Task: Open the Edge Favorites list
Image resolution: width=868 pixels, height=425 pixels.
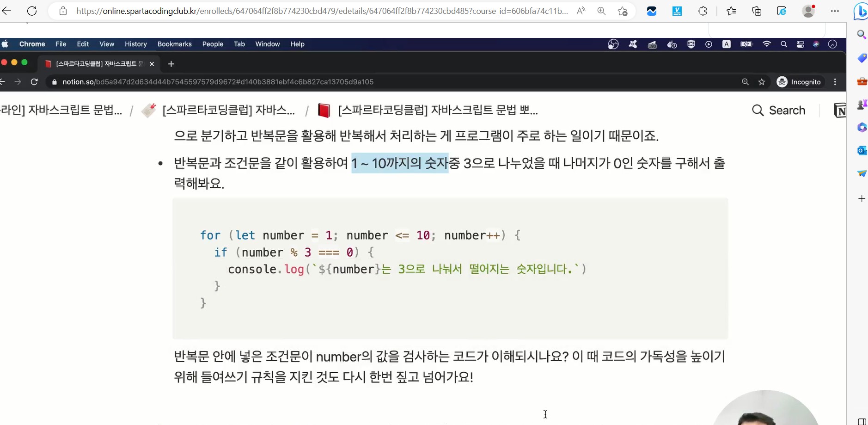Action: [731, 11]
